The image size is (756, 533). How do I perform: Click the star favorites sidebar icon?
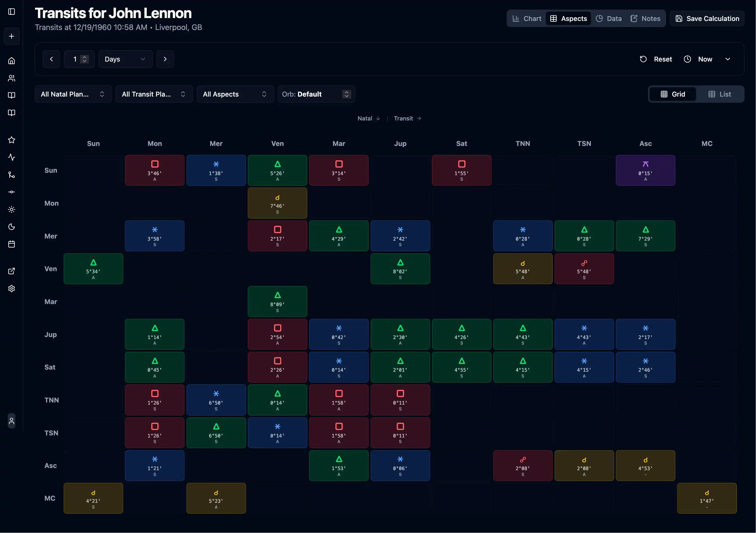point(11,140)
